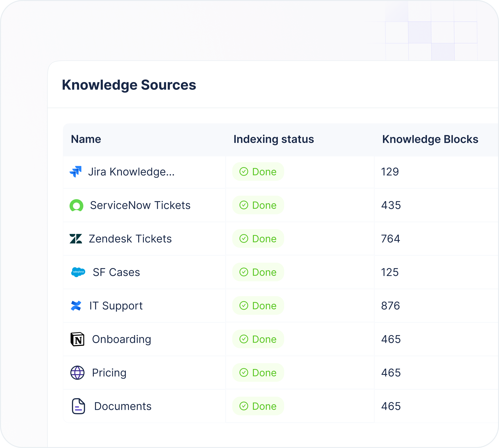This screenshot has width=499, height=448.
Task: Click the globe icon beside Pricing
Action: click(77, 373)
